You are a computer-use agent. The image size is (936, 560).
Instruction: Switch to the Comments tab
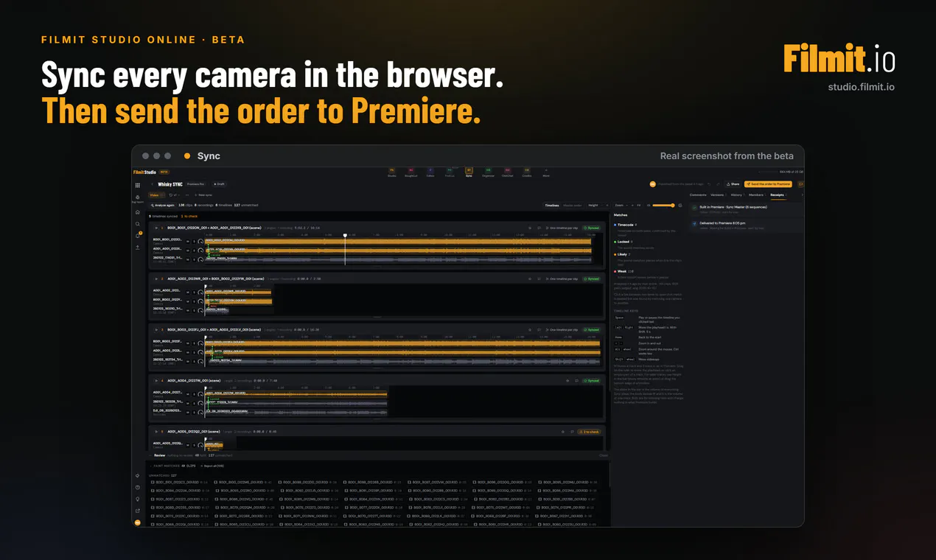pyautogui.click(x=698, y=195)
